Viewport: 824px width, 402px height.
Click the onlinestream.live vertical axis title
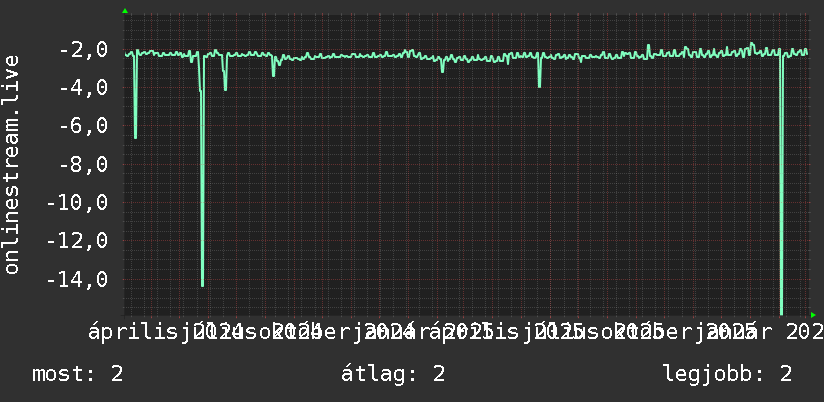pos(12,164)
